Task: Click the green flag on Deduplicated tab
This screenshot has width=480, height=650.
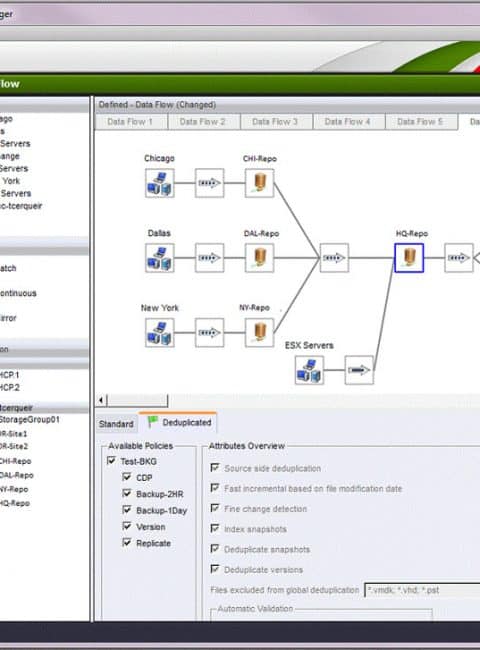Action: tap(153, 422)
